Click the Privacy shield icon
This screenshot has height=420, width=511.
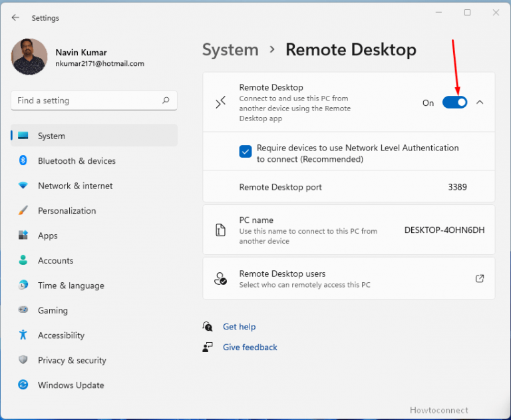pyautogui.click(x=23, y=359)
